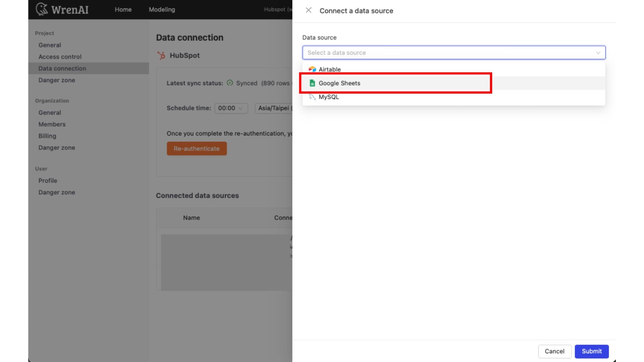Image resolution: width=644 pixels, height=362 pixels.
Task: Click the Google Sheets icon
Action: (x=312, y=83)
